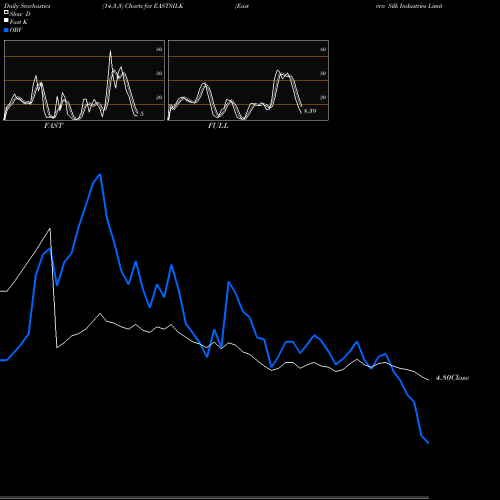Click the 20 level label in FULL chart
The width and height of the screenshot is (500, 500).
click(x=323, y=97)
